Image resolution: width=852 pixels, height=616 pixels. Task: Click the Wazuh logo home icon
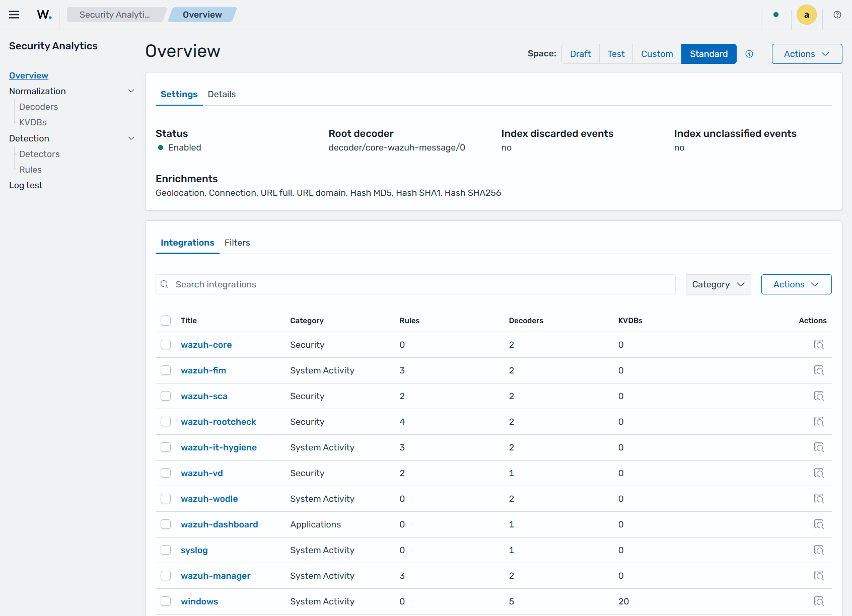44,15
